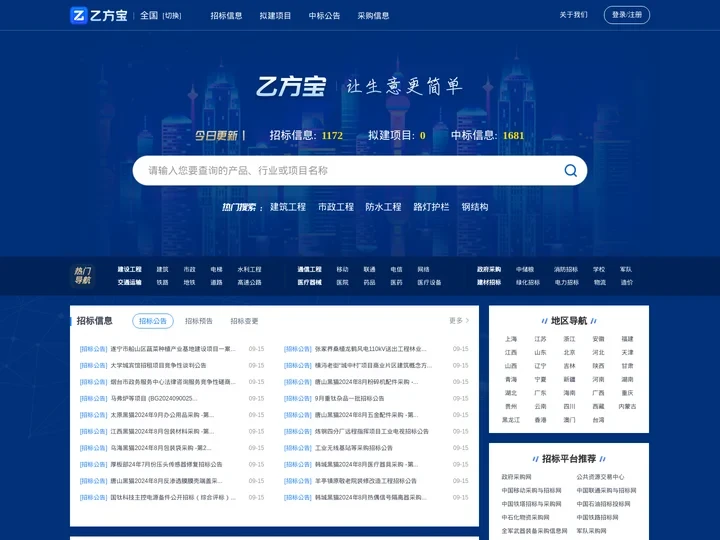The image size is (720, 540).
Task: Open 全军武器装备采购信息网 link
Action: click(x=534, y=531)
